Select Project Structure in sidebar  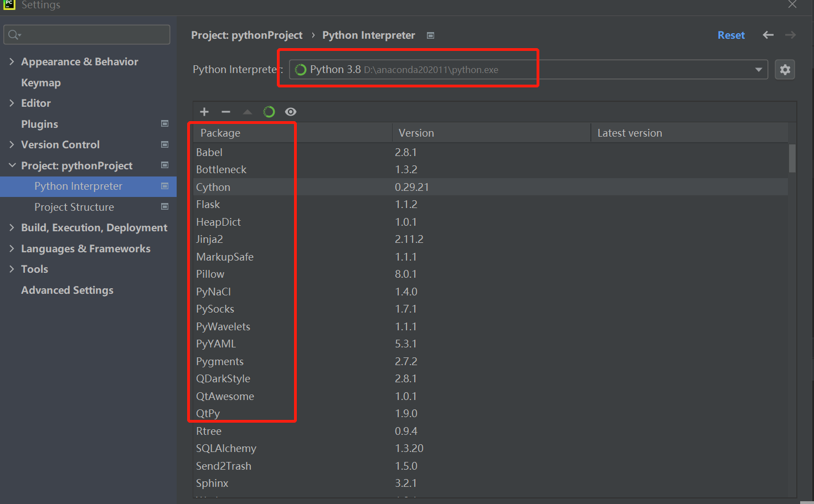(x=74, y=207)
